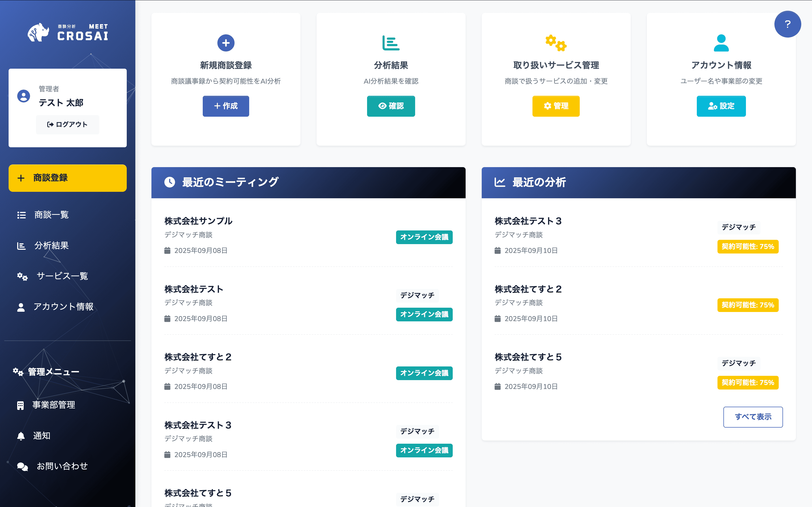This screenshot has height=507, width=812.
Task: Click the 設定 button on アカウント情報 card
Action: [721, 106]
